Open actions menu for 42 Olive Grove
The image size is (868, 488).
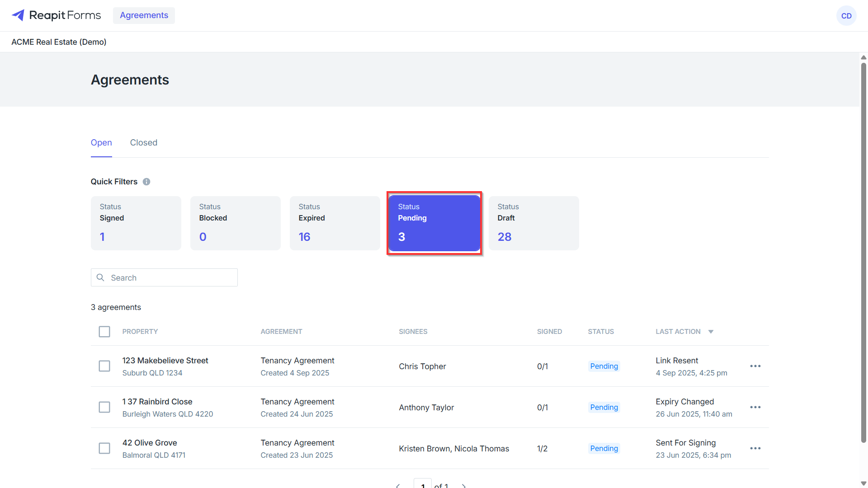coord(755,448)
